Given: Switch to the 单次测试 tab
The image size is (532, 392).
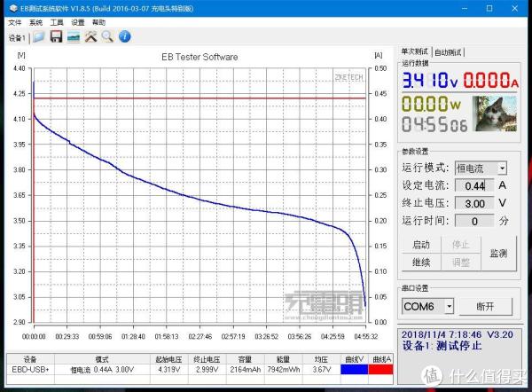Looking at the screenshot, I should tap(414, 51).
